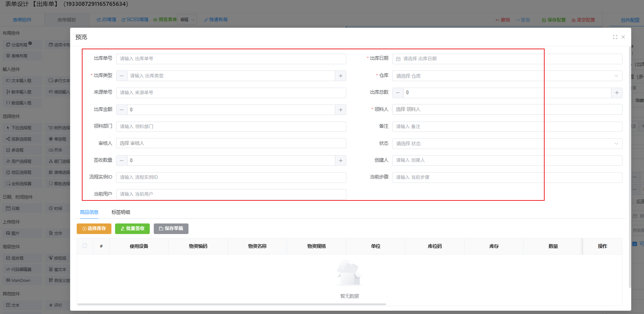Viewport: 644px width, 314px height.
Task: Decrease 签收数量 with the minus button
Action: click(122, 161)
